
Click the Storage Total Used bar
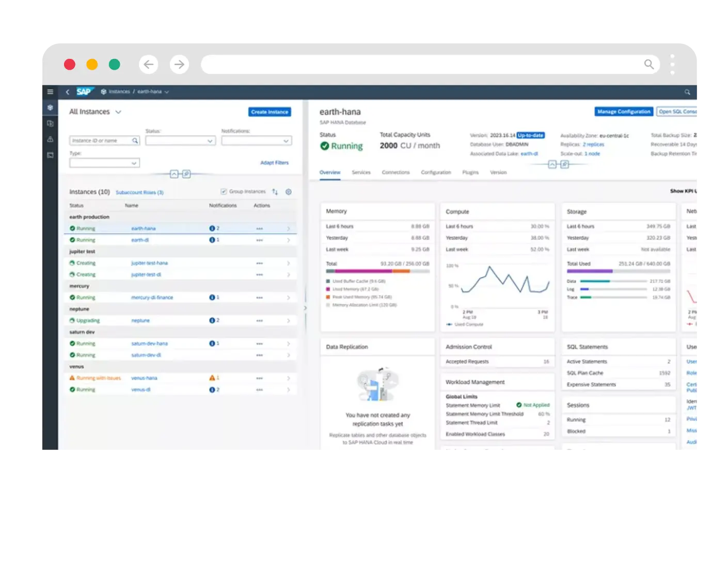[x=619, y=271]
